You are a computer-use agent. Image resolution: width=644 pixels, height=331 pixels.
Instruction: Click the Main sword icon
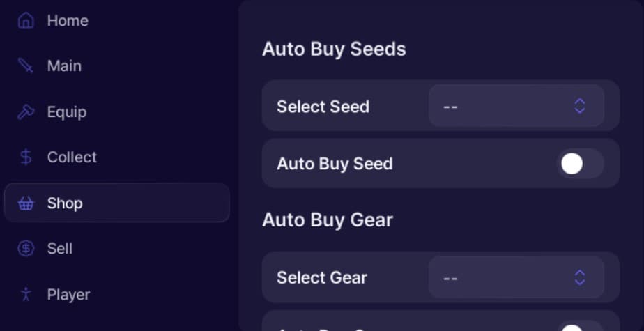pyautogui.click(x=26, y=66)
